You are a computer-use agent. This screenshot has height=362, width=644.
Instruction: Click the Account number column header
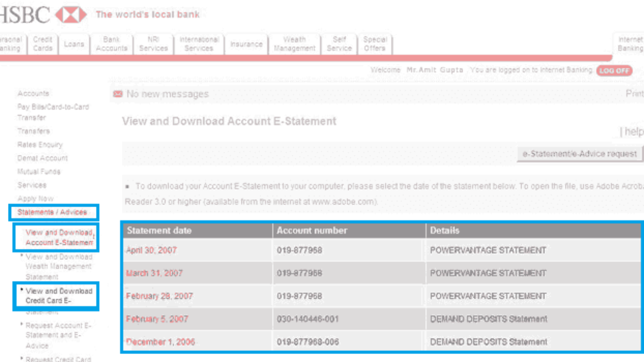click(x=312, y=231)
